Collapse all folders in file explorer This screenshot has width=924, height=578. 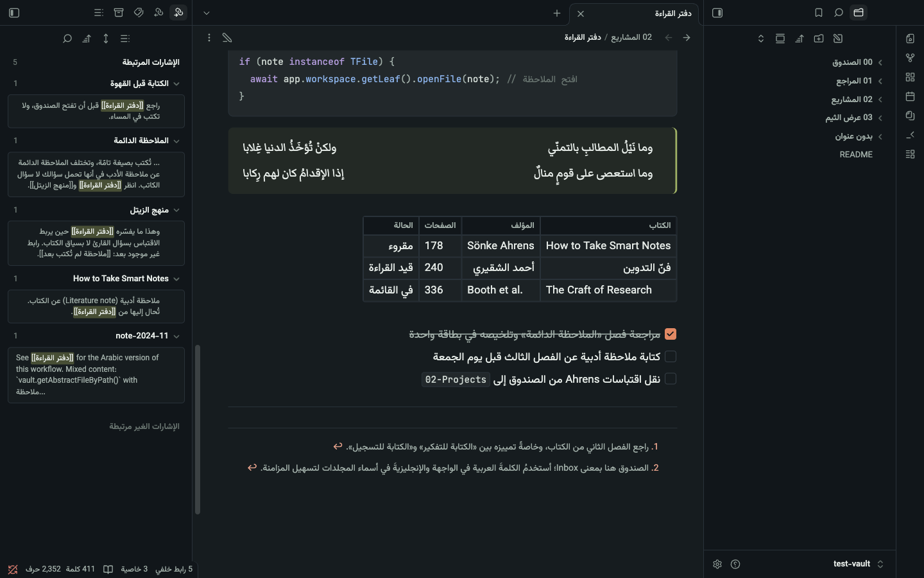click(761, 39)
